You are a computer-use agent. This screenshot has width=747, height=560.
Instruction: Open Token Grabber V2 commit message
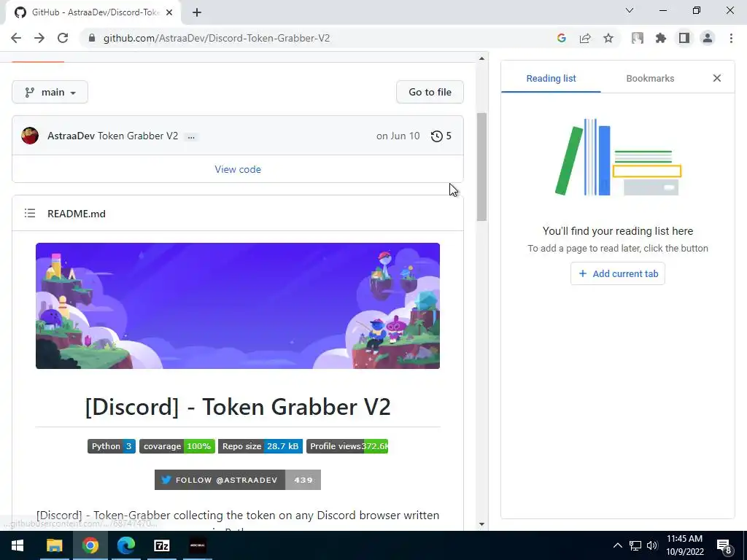[138, 136]
